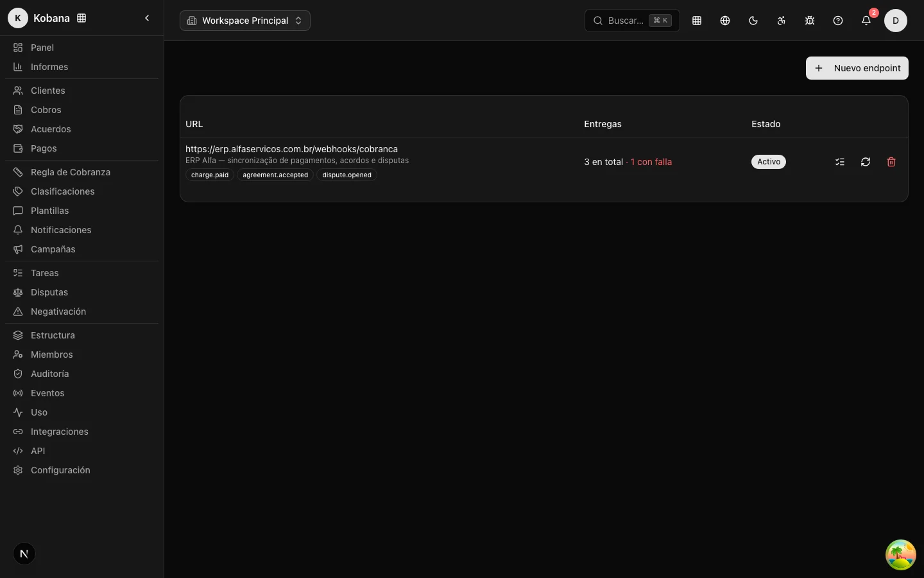
Task: Click the Estructura layers icon
Action: point(18,335)
